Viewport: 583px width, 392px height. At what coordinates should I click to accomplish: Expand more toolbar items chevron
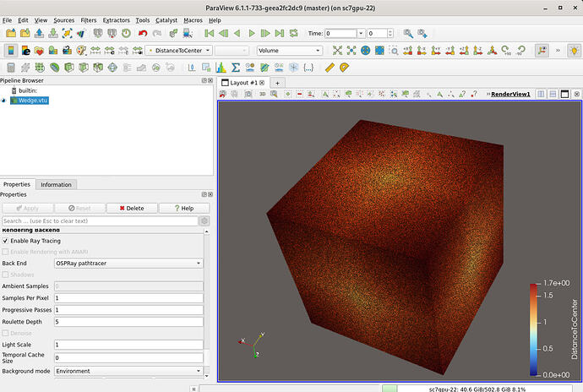(558, 50)
